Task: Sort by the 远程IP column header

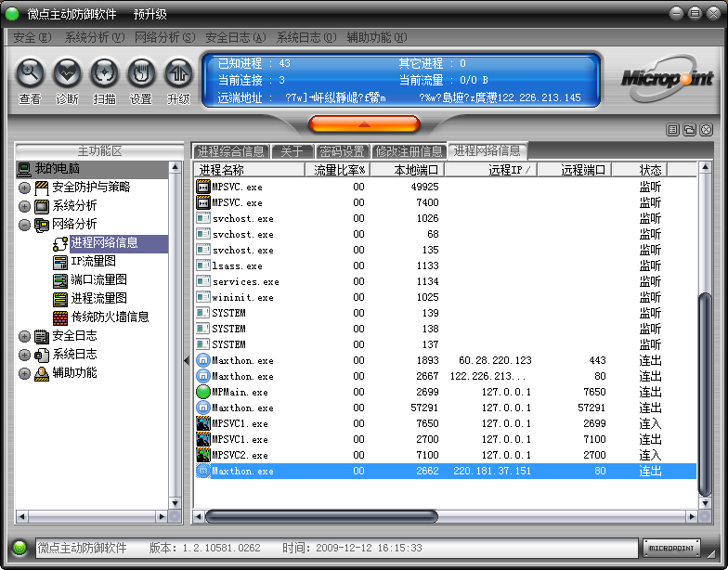Action: point(491,170)
